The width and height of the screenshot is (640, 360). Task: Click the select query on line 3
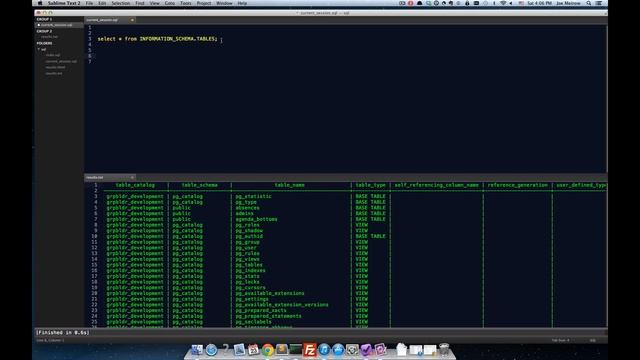[x=158, y=39]
